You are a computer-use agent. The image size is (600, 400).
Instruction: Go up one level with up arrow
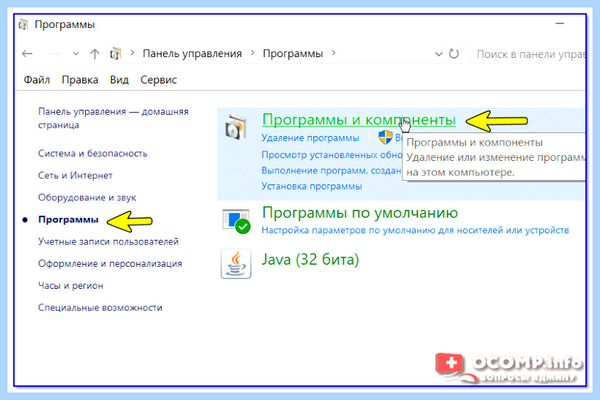[x=95, y=54]
